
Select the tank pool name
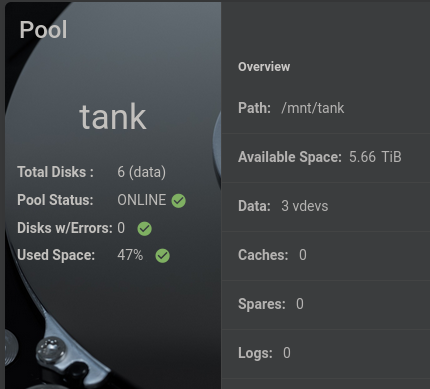click(113, 117)
